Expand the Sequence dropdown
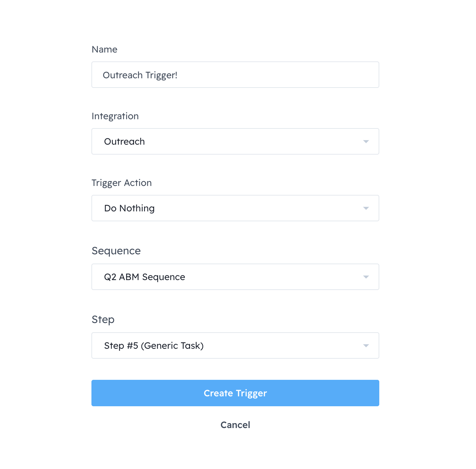Screen dimensions: 476x469 (235, 277)
